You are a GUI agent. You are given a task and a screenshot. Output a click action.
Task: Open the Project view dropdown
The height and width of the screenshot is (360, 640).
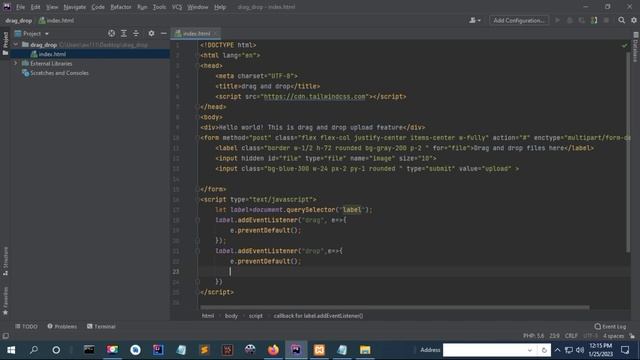(x=32, y=33)
